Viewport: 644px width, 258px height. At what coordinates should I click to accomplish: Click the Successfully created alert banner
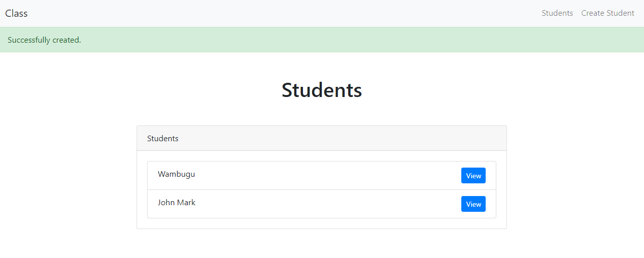point(322,40)
